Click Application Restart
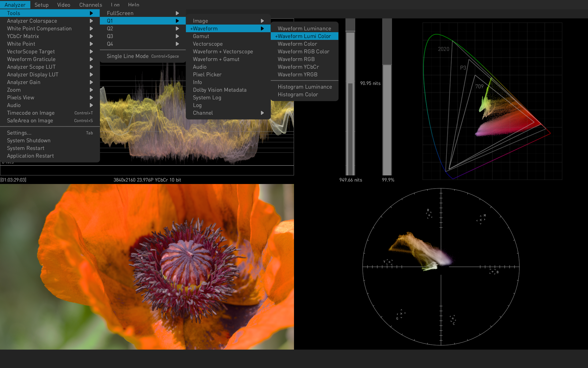The height and width of the screenshot is (368, 588). [x=30, y=156]
